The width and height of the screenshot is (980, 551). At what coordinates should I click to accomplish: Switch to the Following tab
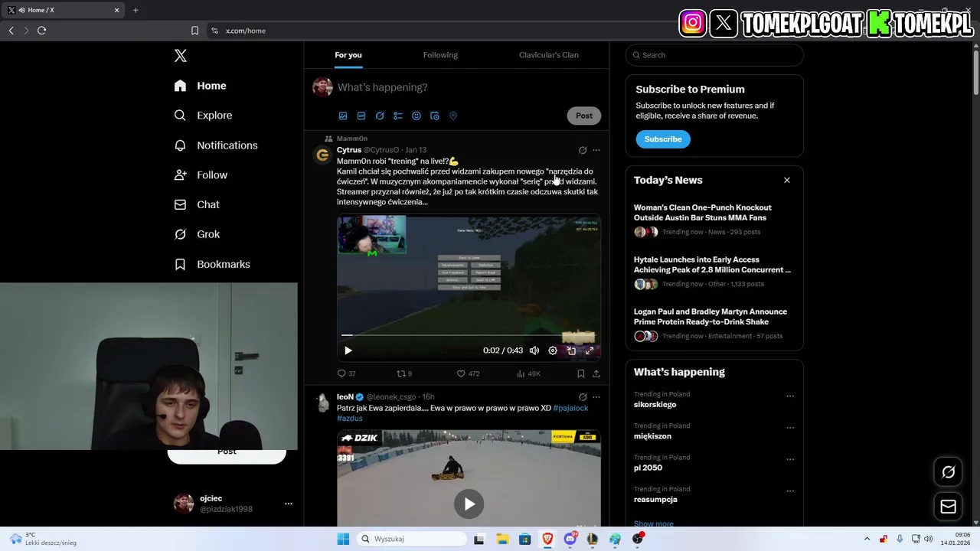click(440, 55)
